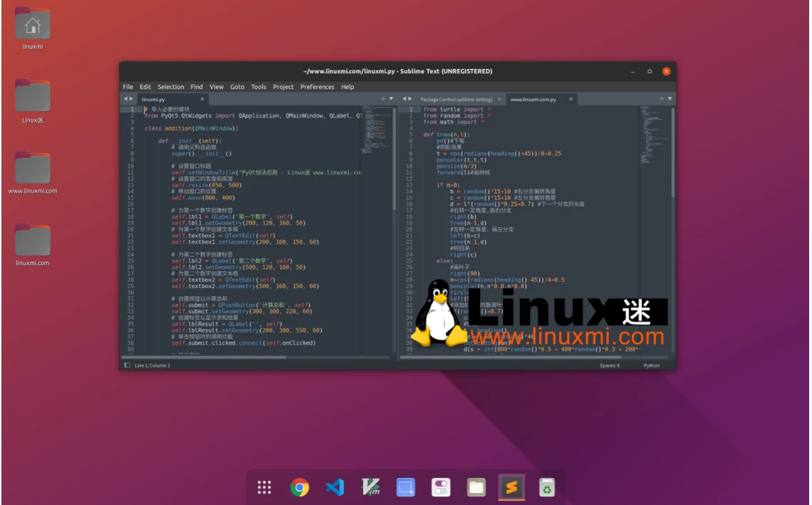Open Sublime Text from the dock
This screenshot has height=505, width=812.
pyautogui.click(x=511, y=488)
